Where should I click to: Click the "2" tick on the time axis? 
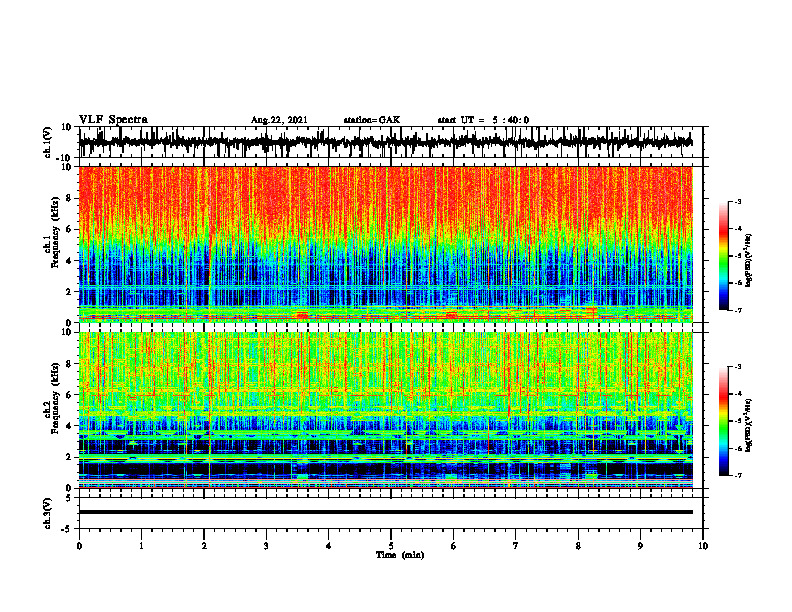click(204, 546)
